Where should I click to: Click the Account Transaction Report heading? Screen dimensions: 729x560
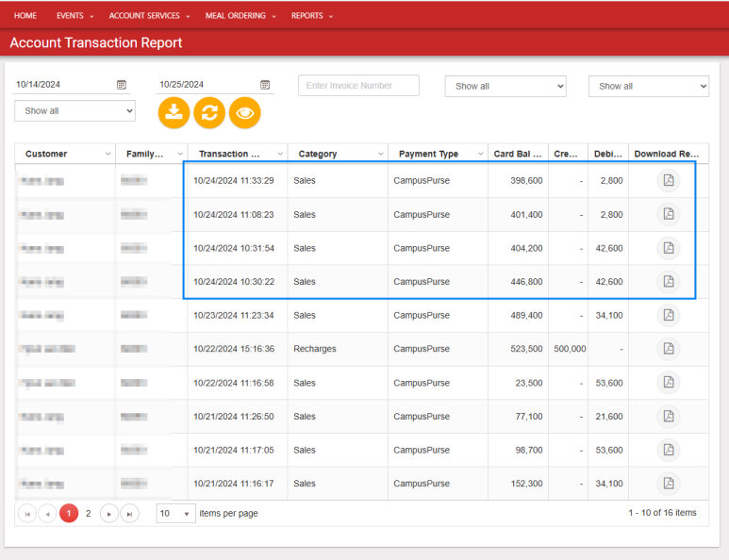coord(96,42)
